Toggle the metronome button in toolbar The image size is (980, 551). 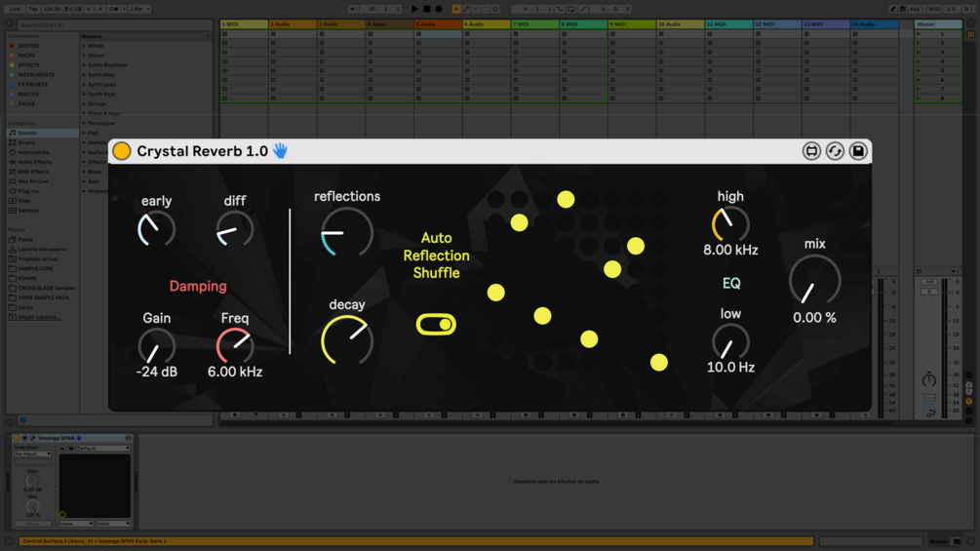click(x=114, y=10)
